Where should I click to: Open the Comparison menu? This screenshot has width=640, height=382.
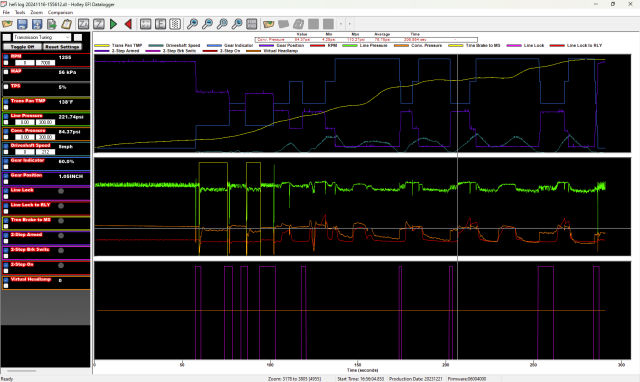point(60,12)
